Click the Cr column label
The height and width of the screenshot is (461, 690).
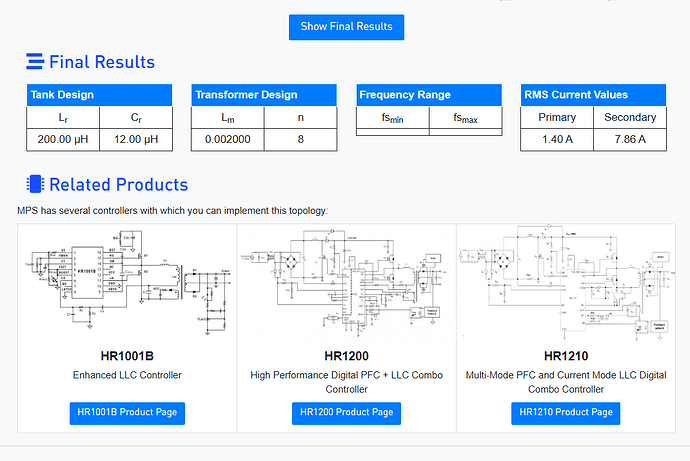click(136, 118)
